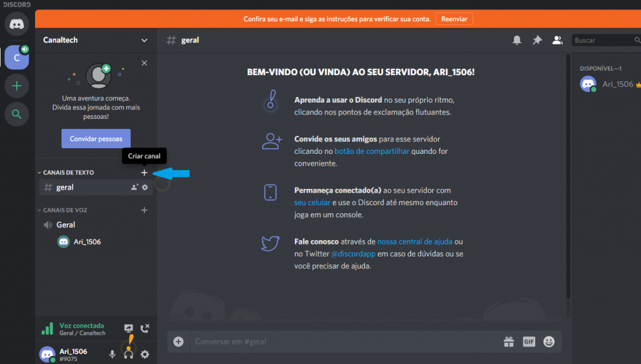Toggle the member list icon
Image resolution: width=641 pixels, height=364 pixels.
(x=557, y=40)
